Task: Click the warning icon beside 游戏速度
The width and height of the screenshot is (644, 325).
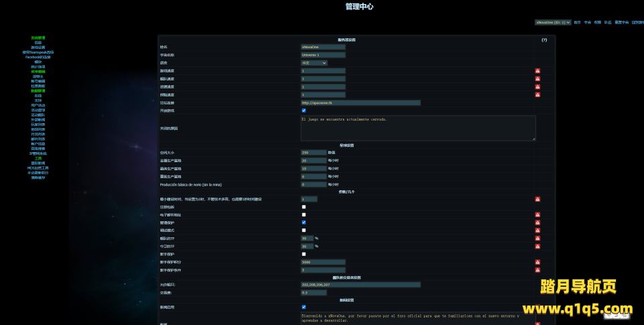Action: 537,71
